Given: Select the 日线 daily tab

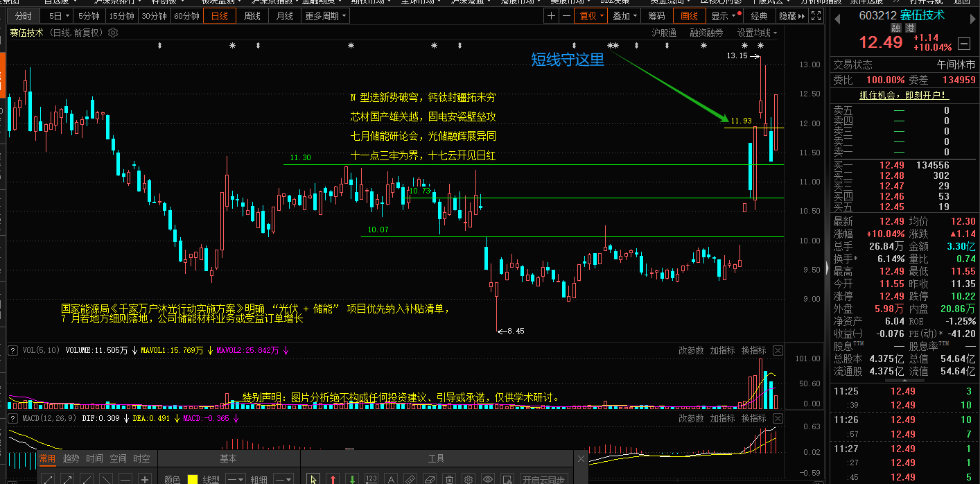Looking at the screenshot, I should [x=220, y=16].
